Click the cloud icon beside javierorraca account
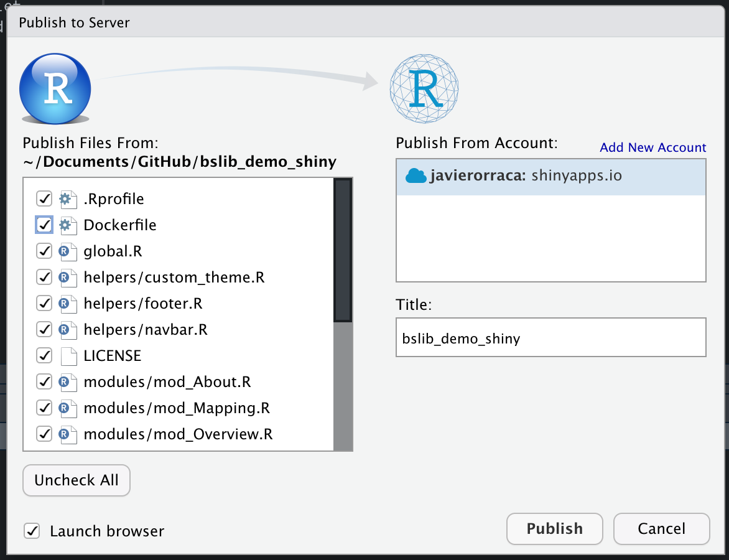The width and height of the screenshot is (729, 560). (416, 176)
